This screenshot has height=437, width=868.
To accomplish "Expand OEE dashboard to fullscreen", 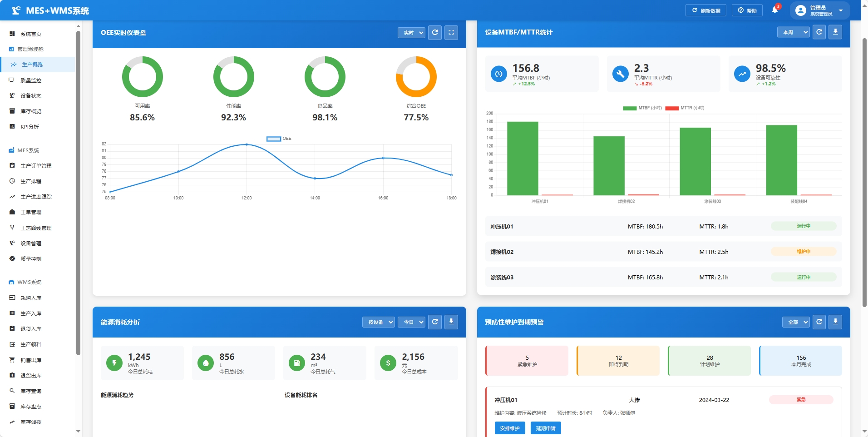I will point(451,32).
